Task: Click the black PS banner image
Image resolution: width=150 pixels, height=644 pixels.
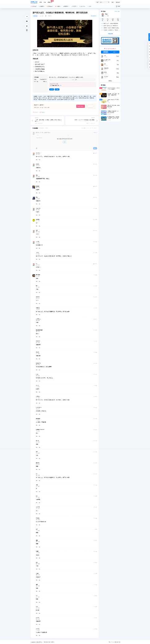Action: click(64, 33)
